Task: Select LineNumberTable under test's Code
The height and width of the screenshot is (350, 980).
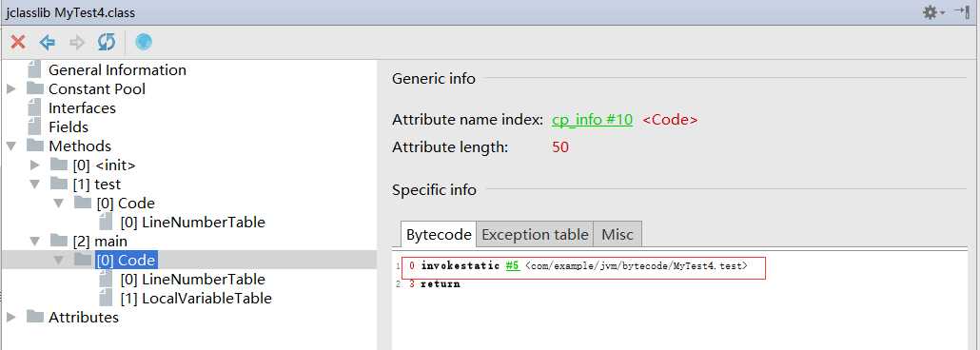Action: tap(192, 223)
